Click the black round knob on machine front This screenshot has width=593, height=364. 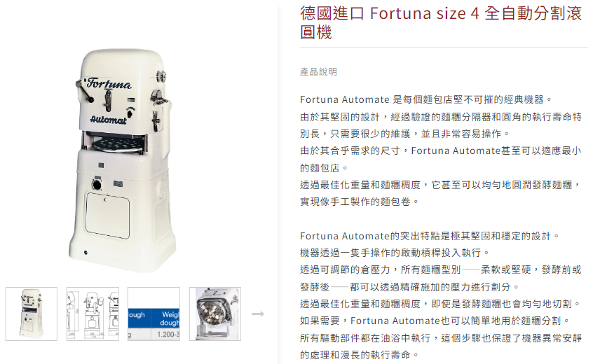(97, 185)
